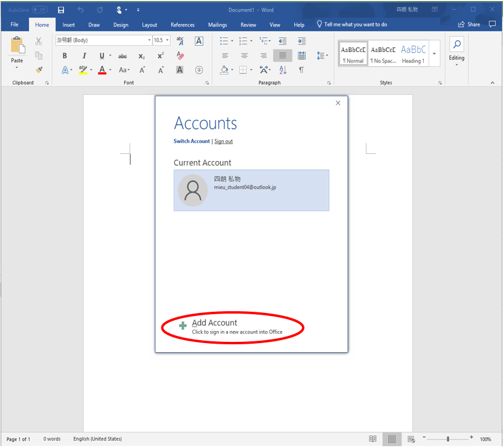Click the Share button
The height and width of the screenshot is (448, 504).
469,25
